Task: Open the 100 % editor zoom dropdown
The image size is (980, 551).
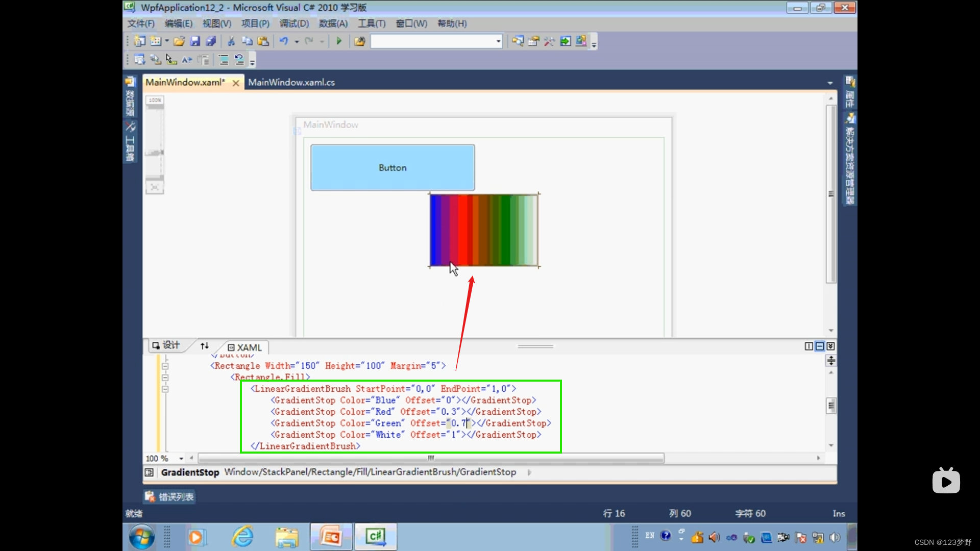Action: (x=181, y=459)
